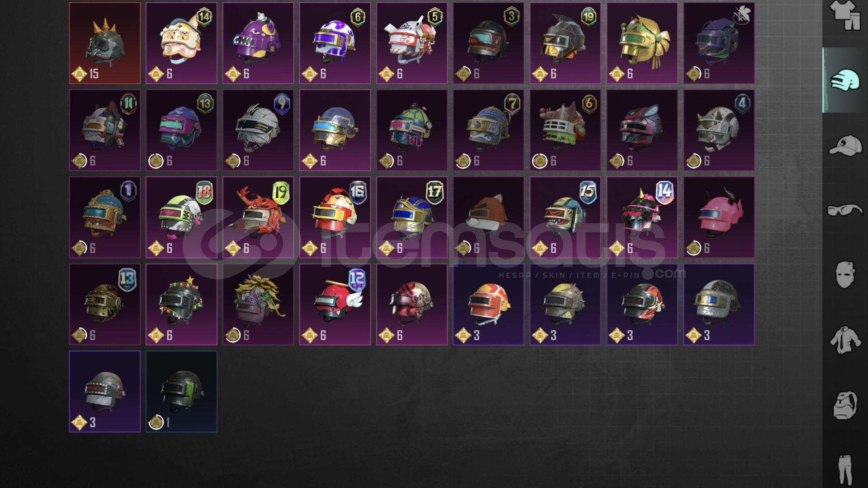The height and width of the screenshot is (488, 868).
Task: Select the golden samurai helmet with bow
Action: [642, 43]
